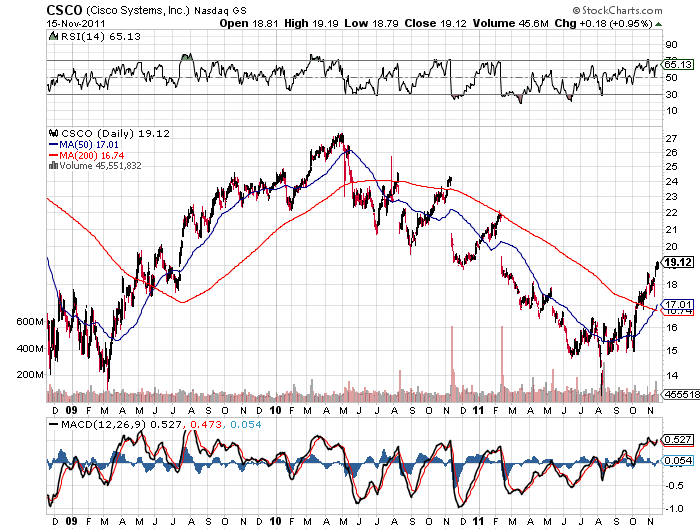The image size is (700, 530).
Task: Click the RSI(14) indicator icon
Action: 53,36
